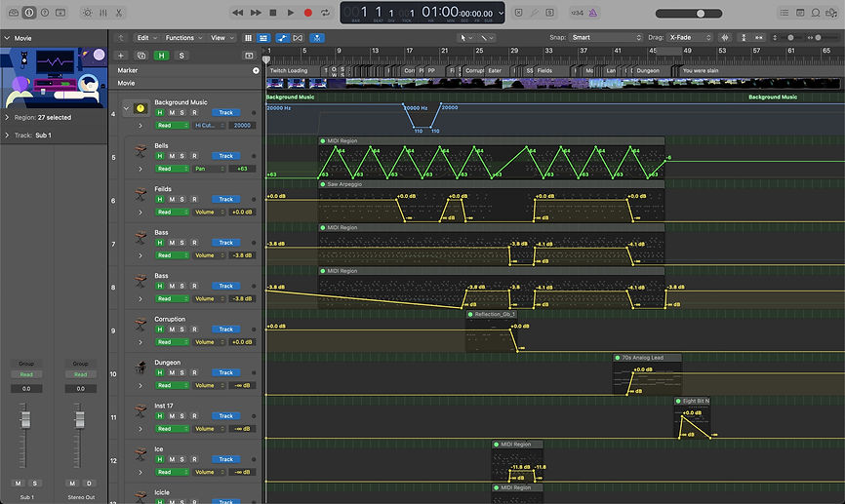Toggle the Count-in 1234 button
Image resolution: width=845 pixels, height=504 pixels.
coord(578,13)
